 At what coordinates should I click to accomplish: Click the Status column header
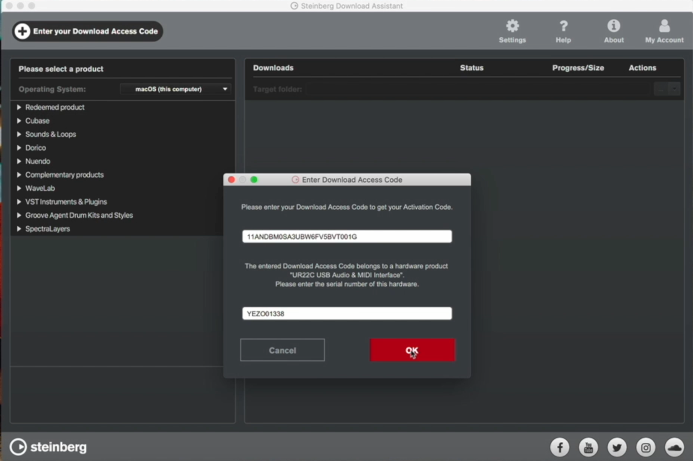472,68
